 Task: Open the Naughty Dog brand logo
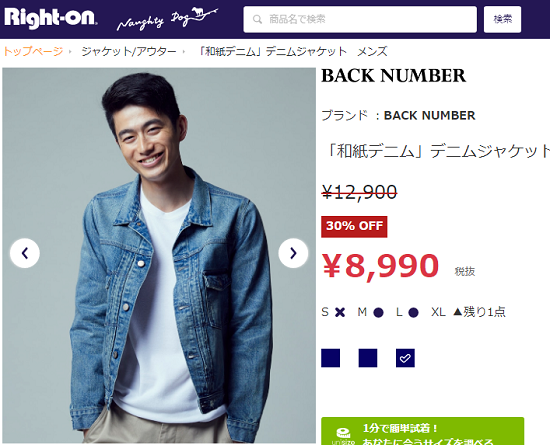pos(167,19)
